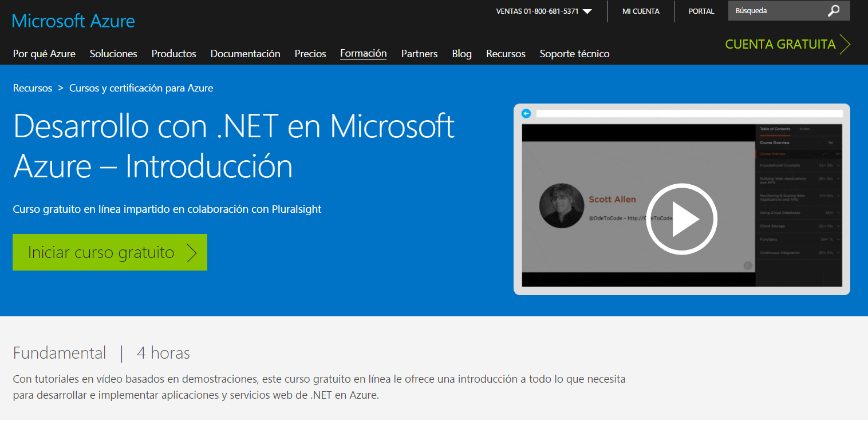Open the Documentación menu item

coord(245,54)
